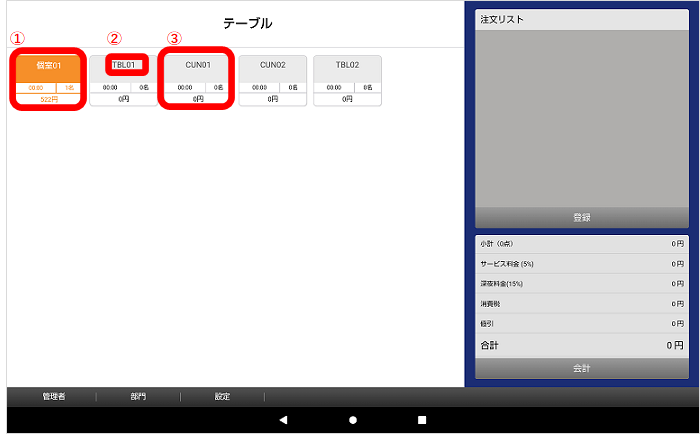Viewport: 700px width, 434px height.
Task: Select the orange 個室01 table tile
Action: point(49,66)
